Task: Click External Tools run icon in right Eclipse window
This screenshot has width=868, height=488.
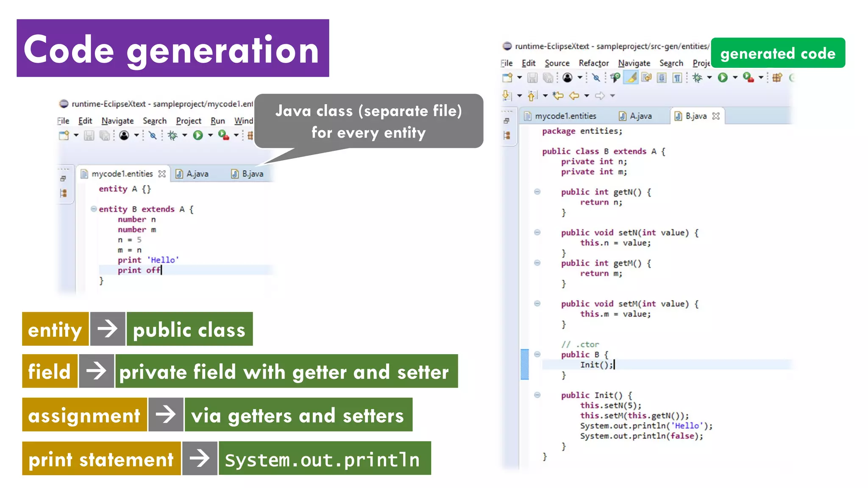Action: 748,78
